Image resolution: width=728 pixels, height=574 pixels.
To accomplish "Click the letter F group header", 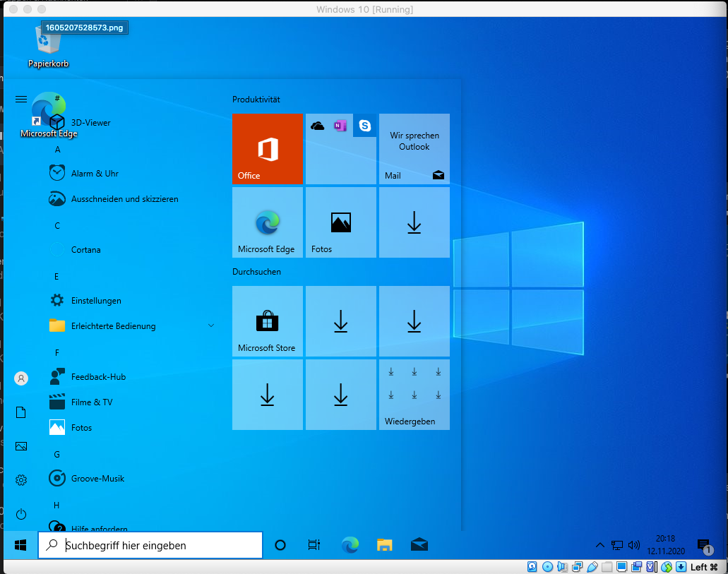I will [x=57, y=353].
